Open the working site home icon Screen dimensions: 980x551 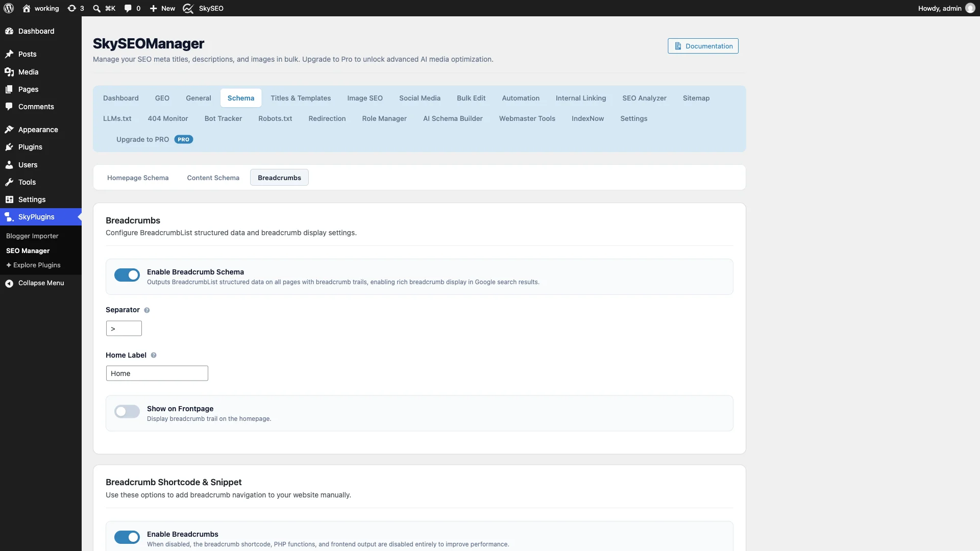click(x=27, y=8)
